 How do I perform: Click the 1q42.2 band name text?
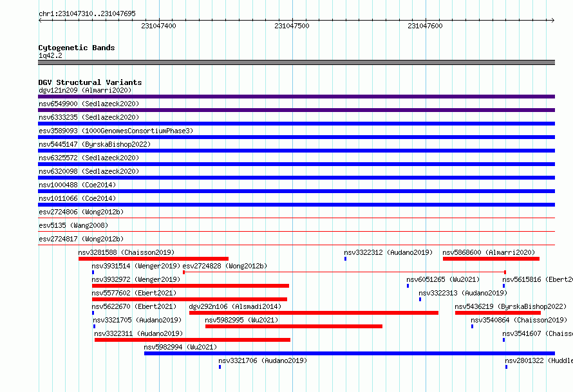tap(50, 55)
